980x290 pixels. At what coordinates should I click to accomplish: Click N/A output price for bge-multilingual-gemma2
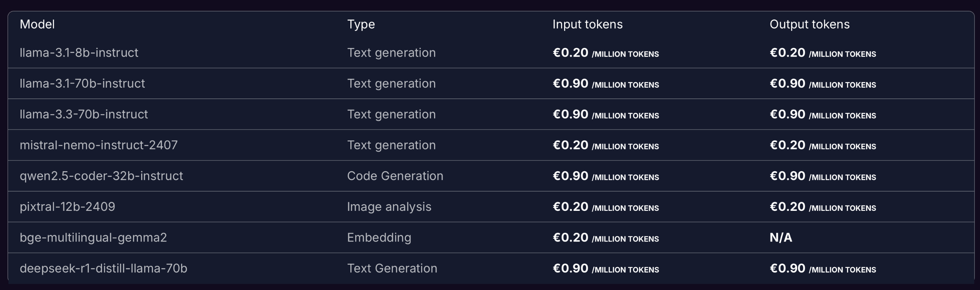click(781, 237)
